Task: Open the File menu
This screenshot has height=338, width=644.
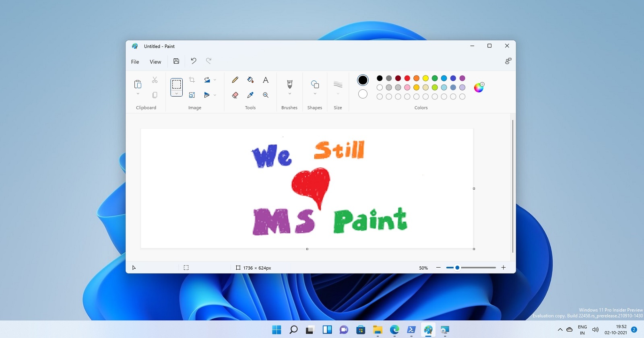Action: click(x=135, y=62)
